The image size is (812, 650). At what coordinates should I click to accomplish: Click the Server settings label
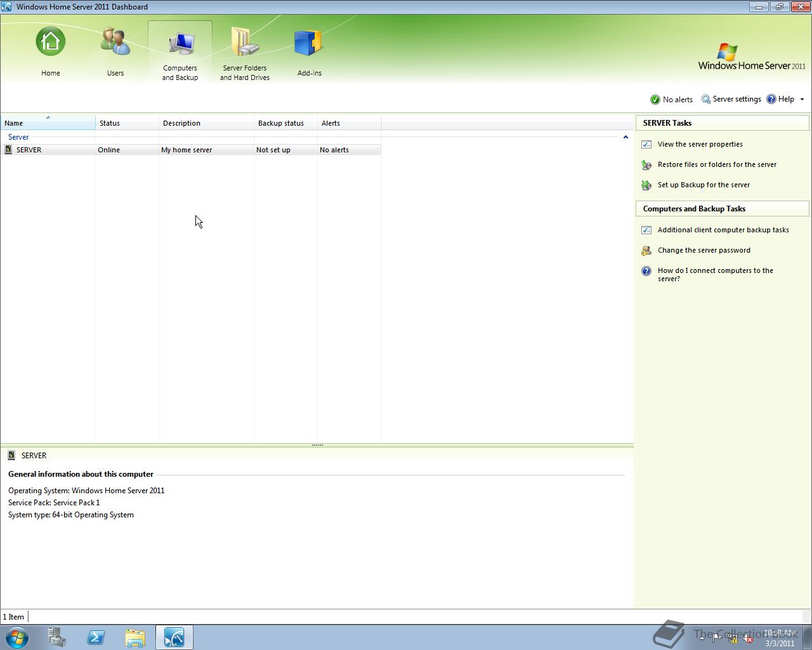737,99
